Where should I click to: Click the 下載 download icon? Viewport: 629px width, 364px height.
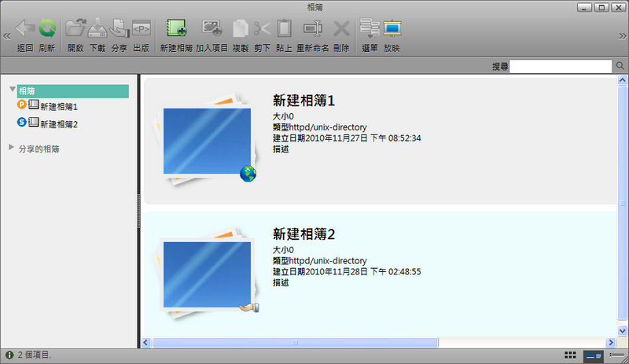click(97, 30)
